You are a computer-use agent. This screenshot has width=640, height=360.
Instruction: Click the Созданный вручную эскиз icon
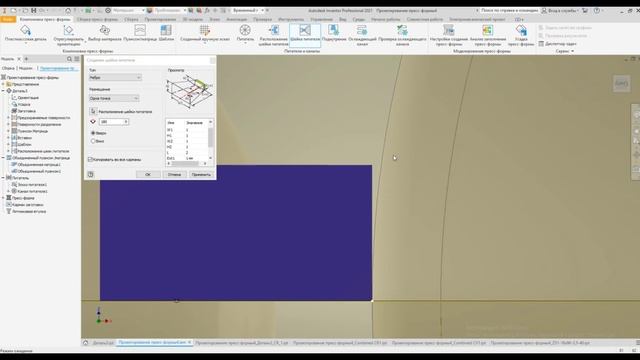[205, 30]
